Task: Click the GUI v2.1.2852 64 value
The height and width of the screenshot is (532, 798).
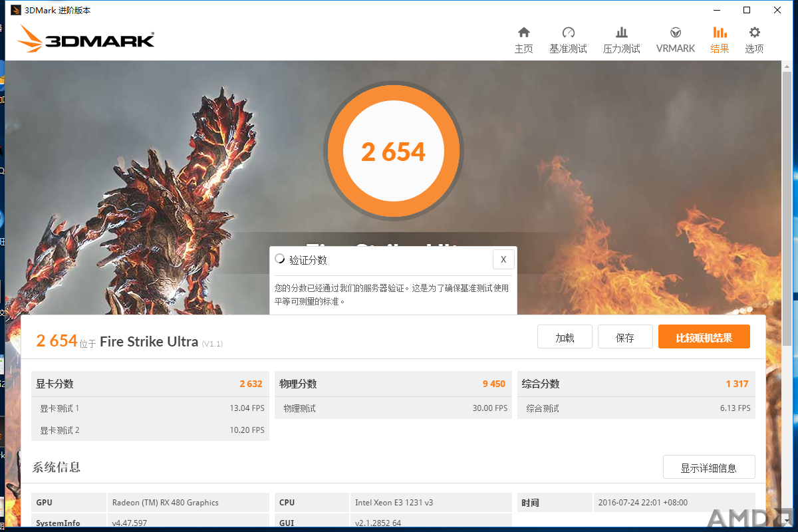Action: [380, 523]
